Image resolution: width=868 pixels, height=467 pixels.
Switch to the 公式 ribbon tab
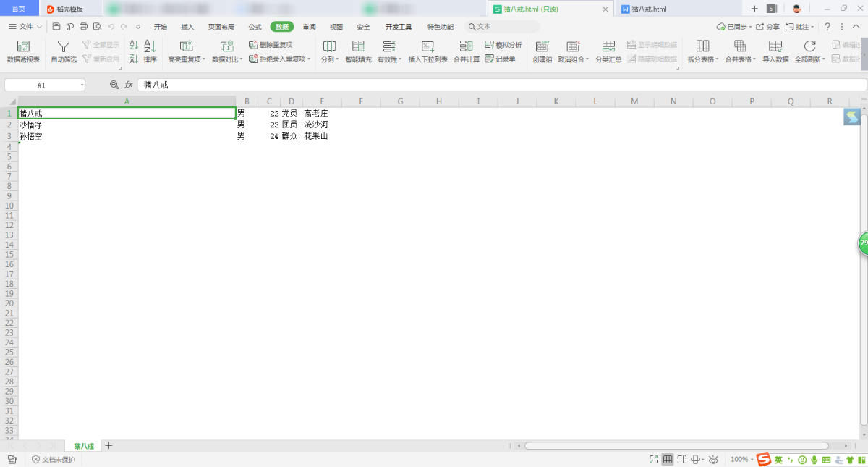pyautogui.click(x=255, y=27)
